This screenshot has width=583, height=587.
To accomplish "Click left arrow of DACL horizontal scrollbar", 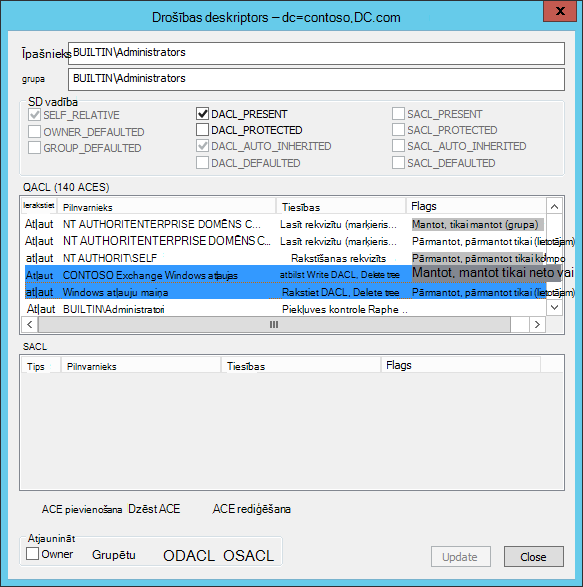I will point(30,324).
